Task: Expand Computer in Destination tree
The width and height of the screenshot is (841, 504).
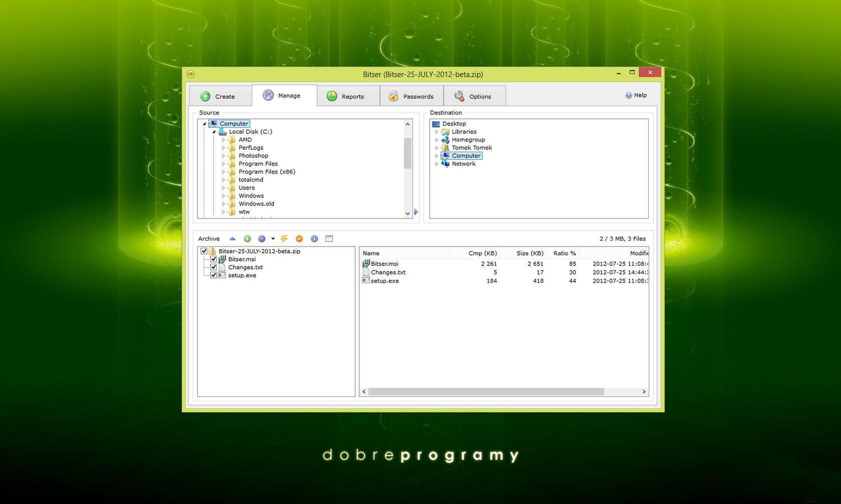Action: 437,156
